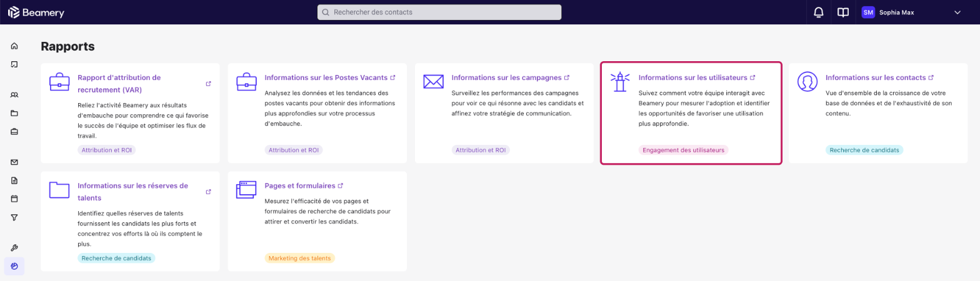
Task: Click external-link icon beside Pages et formulaires
Action: pos(341,185)
